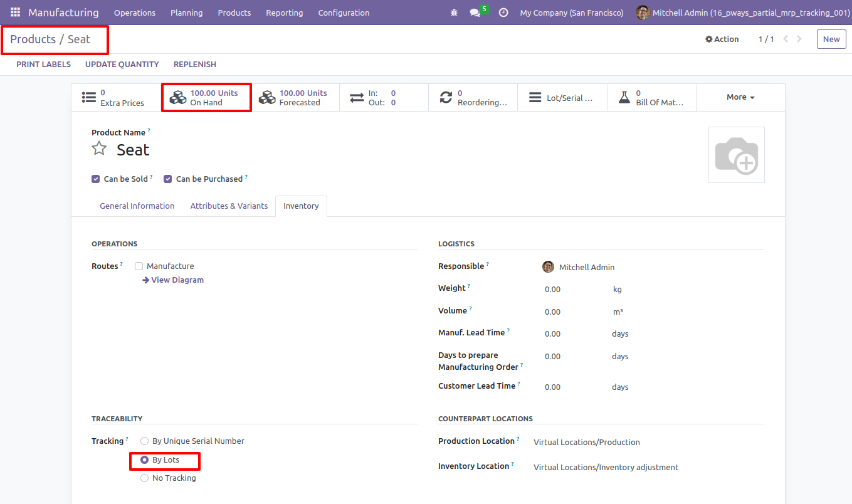Mark Seat as favorite with star

99,149
